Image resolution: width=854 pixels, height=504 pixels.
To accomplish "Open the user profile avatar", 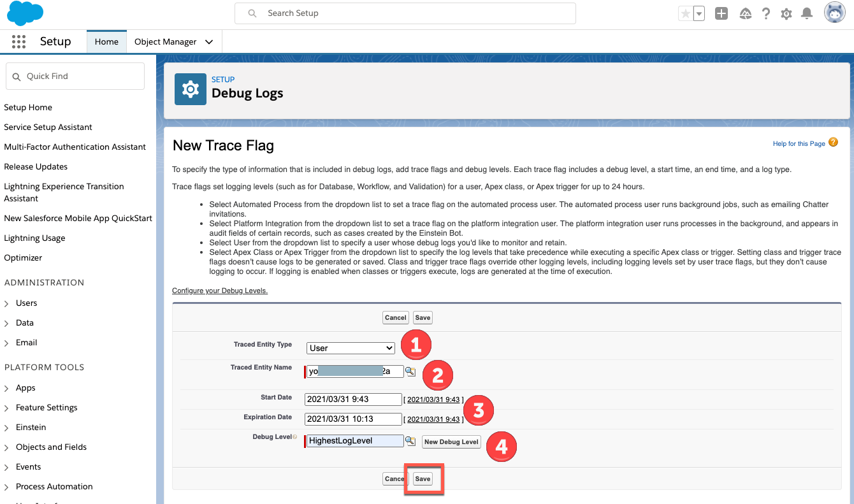I will coord(834,13).
